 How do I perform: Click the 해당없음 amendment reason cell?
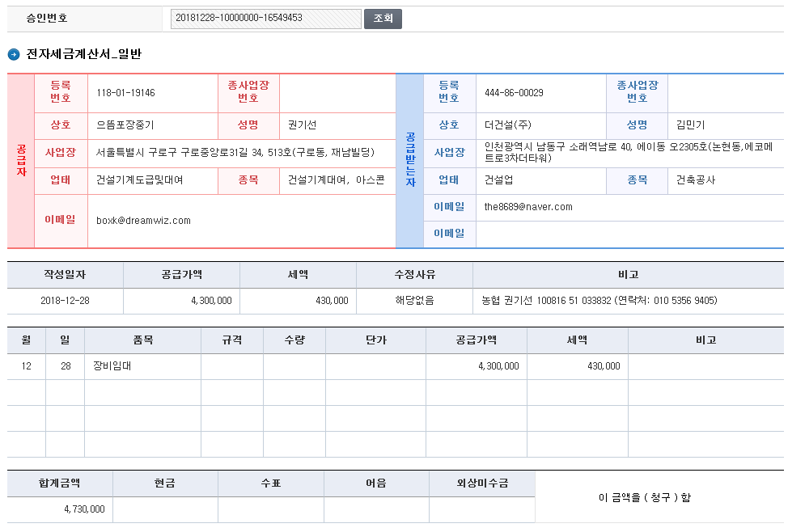point(414,301)
